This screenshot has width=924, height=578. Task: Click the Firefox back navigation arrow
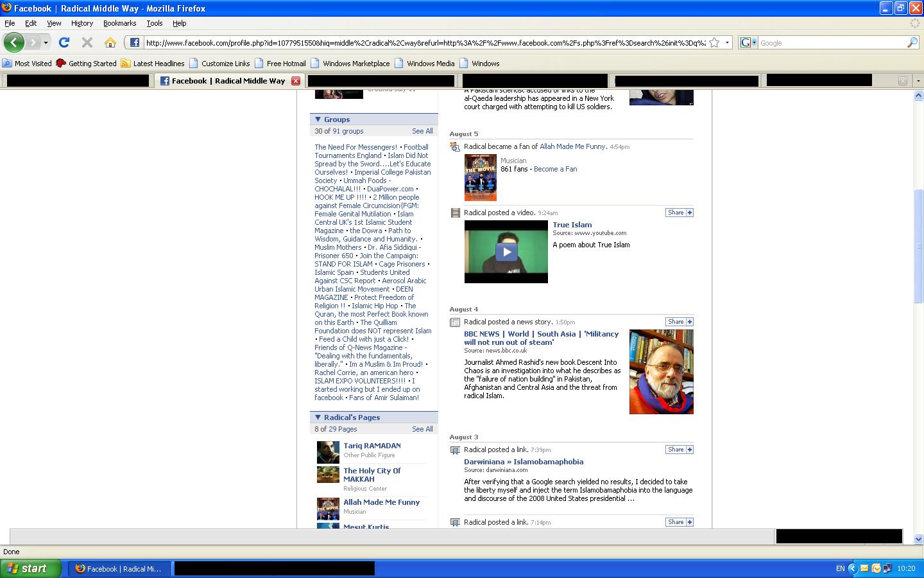click(x=13, y=42)
